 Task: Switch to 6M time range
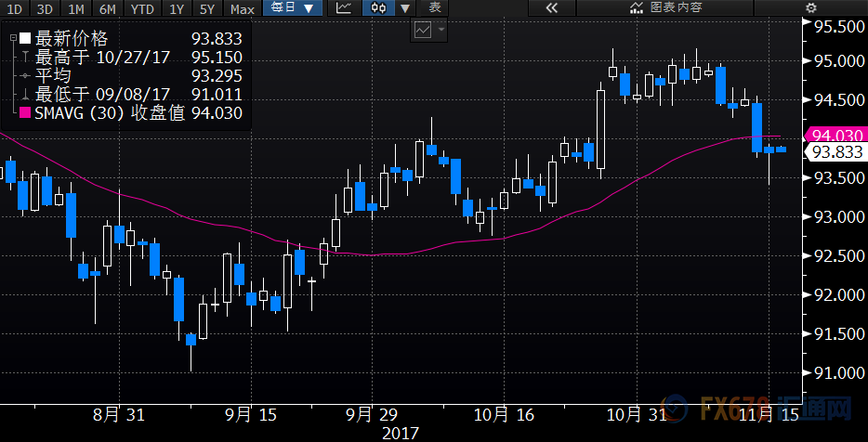click(x=108, y=8)
